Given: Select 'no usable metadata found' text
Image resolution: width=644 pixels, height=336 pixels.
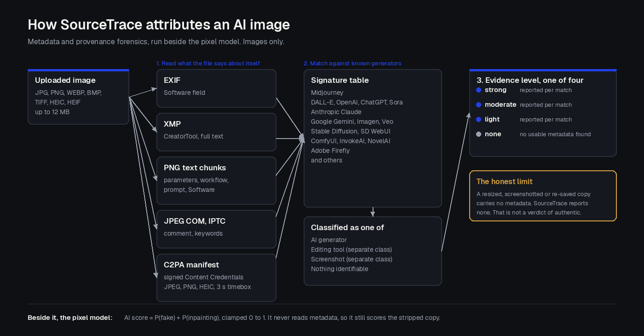Looking at the screenshot, I should click(x=555, y=134).
